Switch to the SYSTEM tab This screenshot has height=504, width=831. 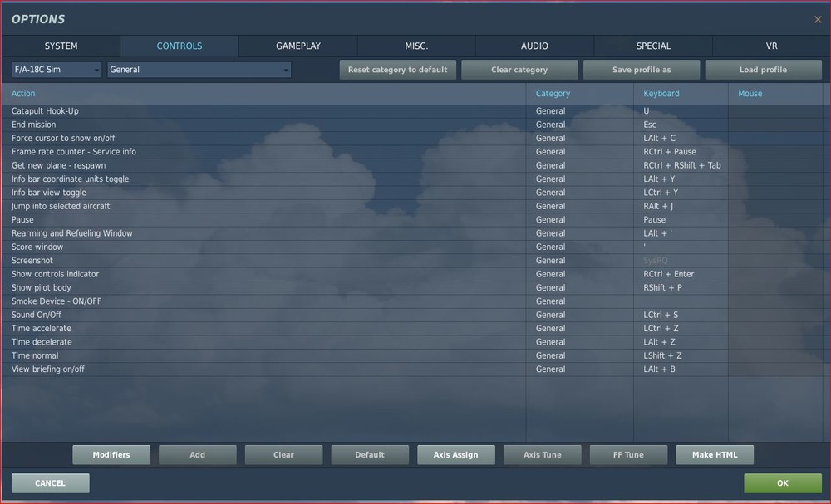tap(61, 46)
